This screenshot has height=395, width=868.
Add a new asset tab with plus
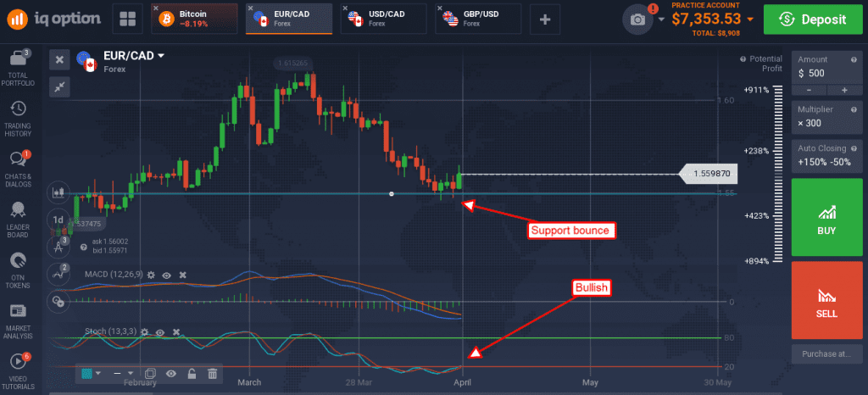545,19
